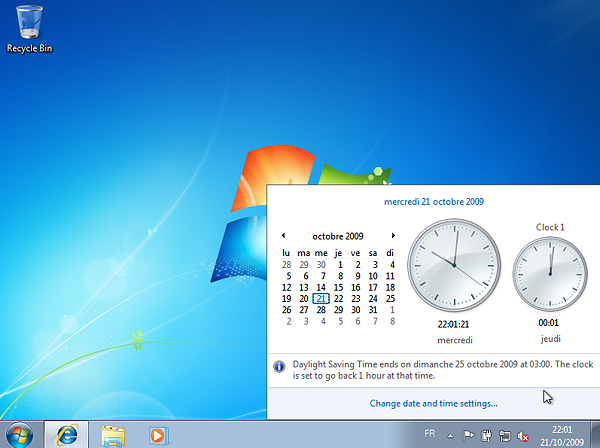Click the Show Desktop strip at taskbar end
600x448 pixels.
click(595, 435)
